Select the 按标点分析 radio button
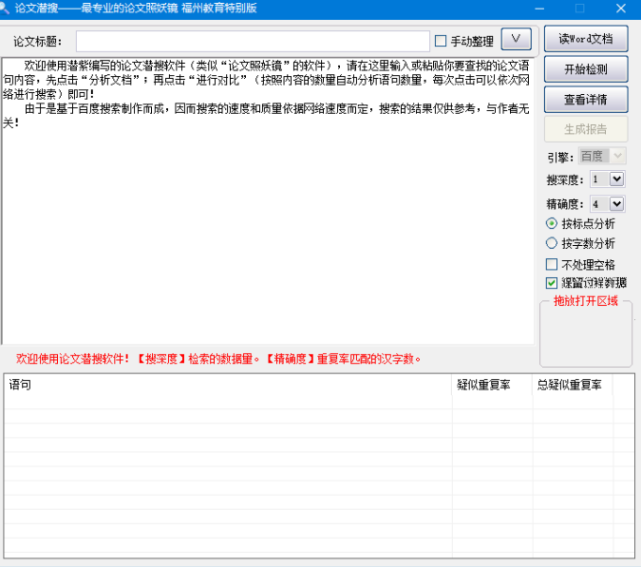Viewport: 641px width, 567px height. tap(551, 223)
